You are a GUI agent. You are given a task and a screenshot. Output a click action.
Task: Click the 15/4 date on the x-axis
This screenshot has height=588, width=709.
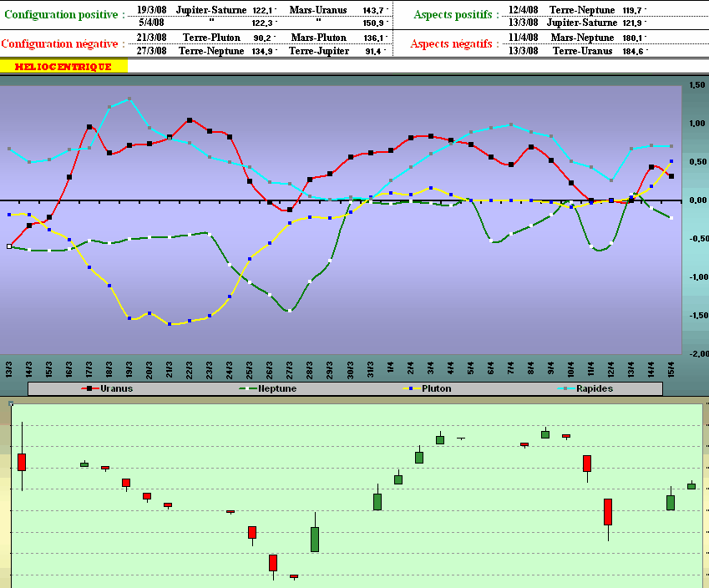point(671,367)
